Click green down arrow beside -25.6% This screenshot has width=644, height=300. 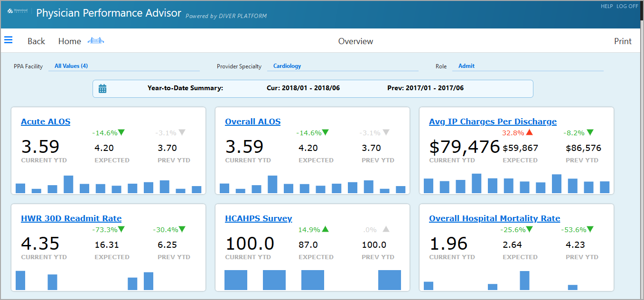pyautogui.click(x=530, y=229)
